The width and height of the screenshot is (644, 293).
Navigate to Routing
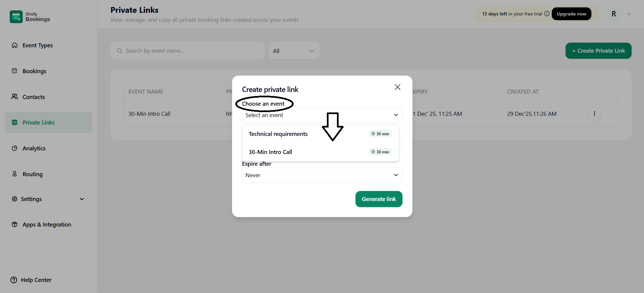tap(33, 174)
